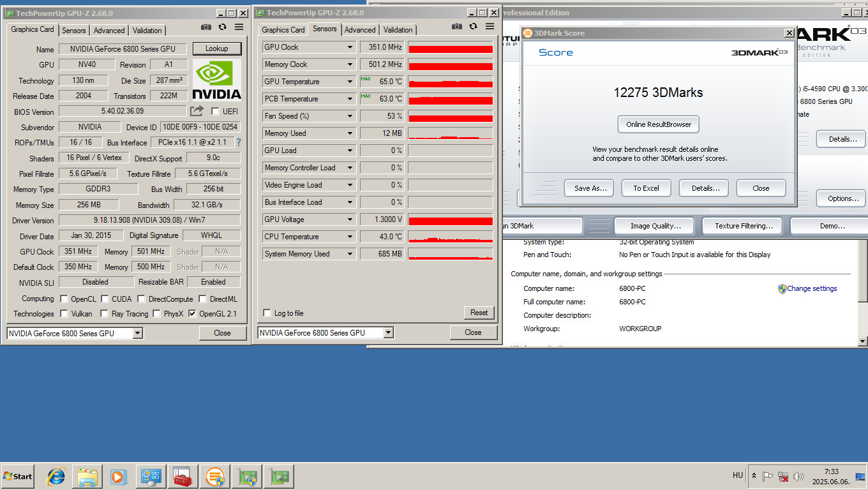Click refresh icon in Graphics Card GPU-Z window
Screen dimensions: 868x490
pos(222,27)
